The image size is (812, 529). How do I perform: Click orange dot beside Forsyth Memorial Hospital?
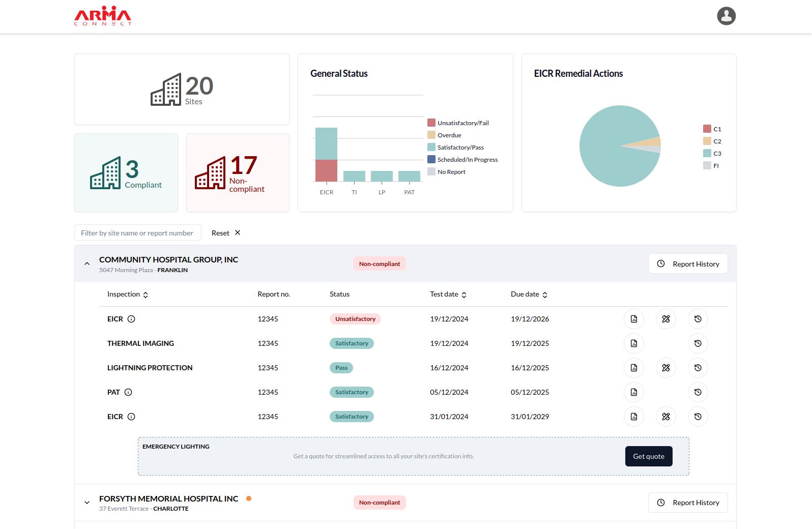click(249, 498)
